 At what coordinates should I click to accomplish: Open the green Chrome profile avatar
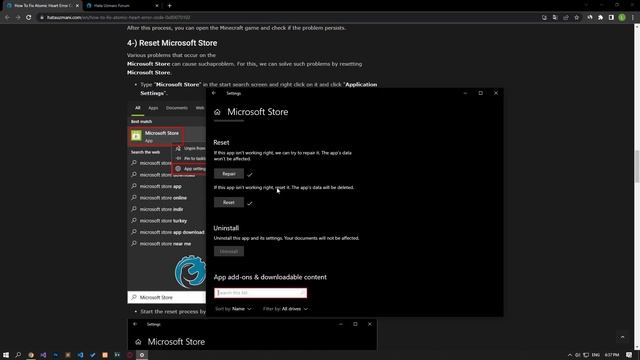(622, 18)
